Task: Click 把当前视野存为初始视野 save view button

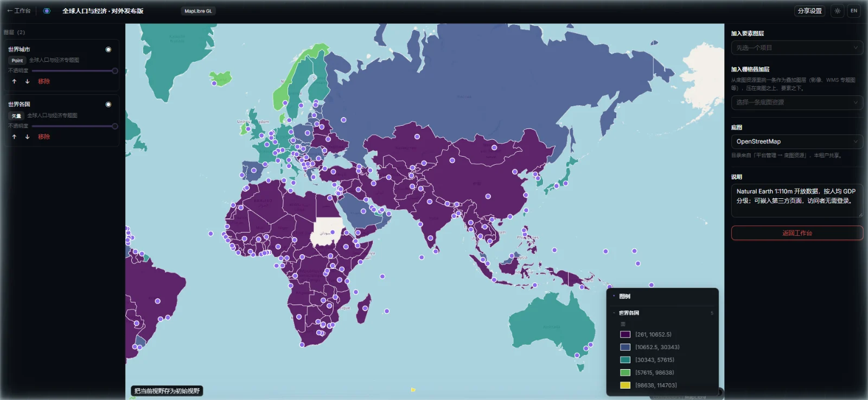Action: [x=167, y=391]
